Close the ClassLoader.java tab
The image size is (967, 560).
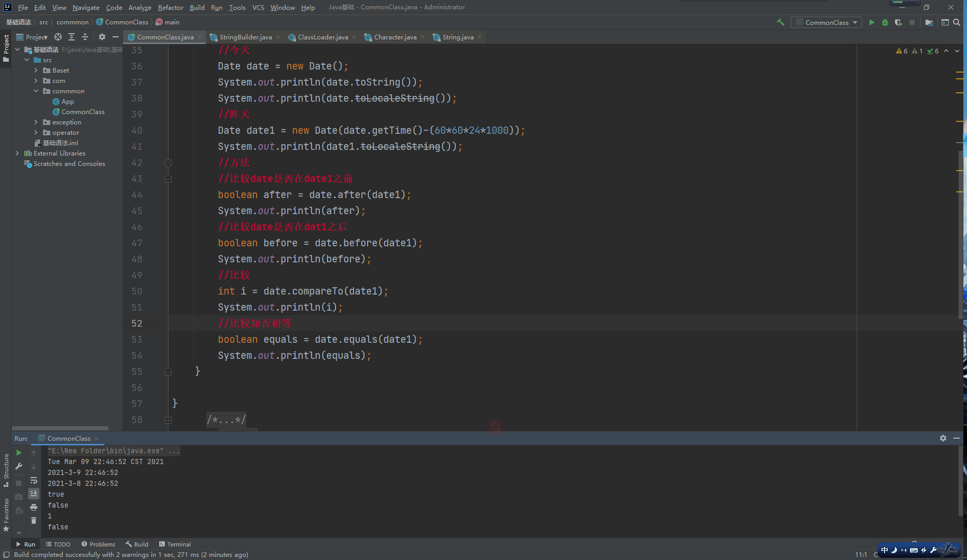354,37
